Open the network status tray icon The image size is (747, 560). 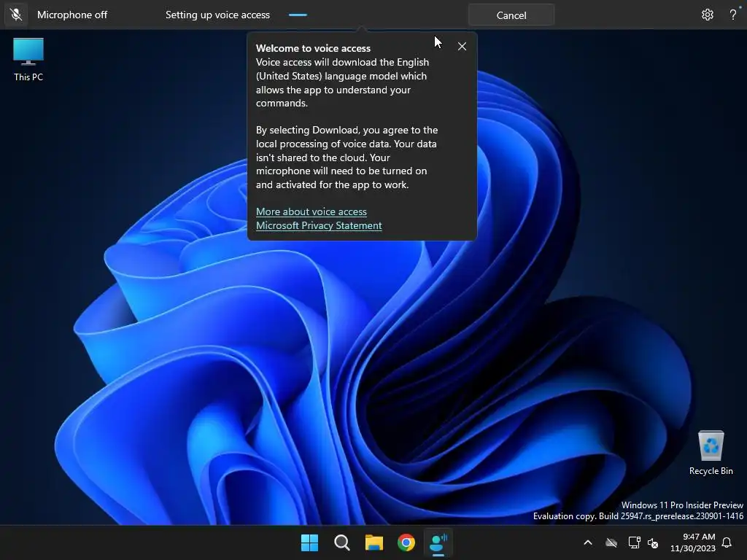click(x=634, y=542)
